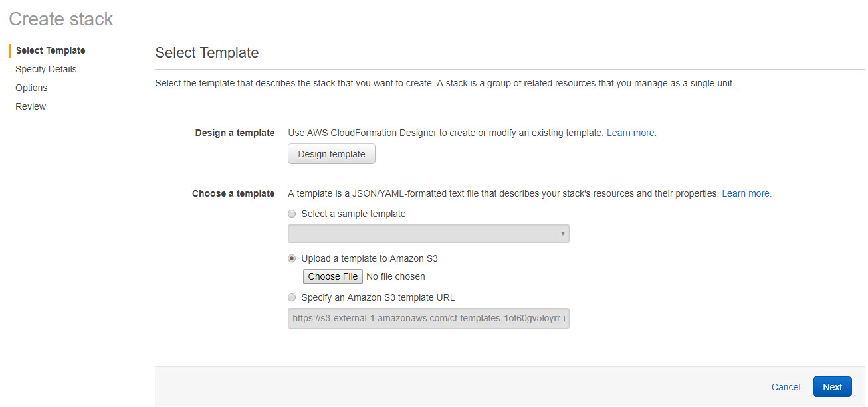Click the Create stack page heading
868x407 pixels.
[x=61, y=19]
